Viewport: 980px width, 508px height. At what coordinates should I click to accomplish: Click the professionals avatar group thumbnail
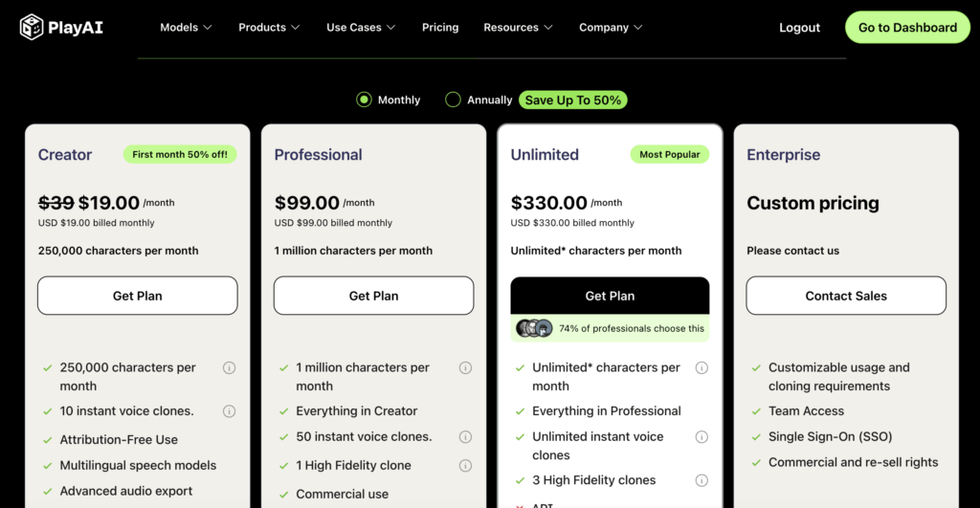[x=534, y=328]
